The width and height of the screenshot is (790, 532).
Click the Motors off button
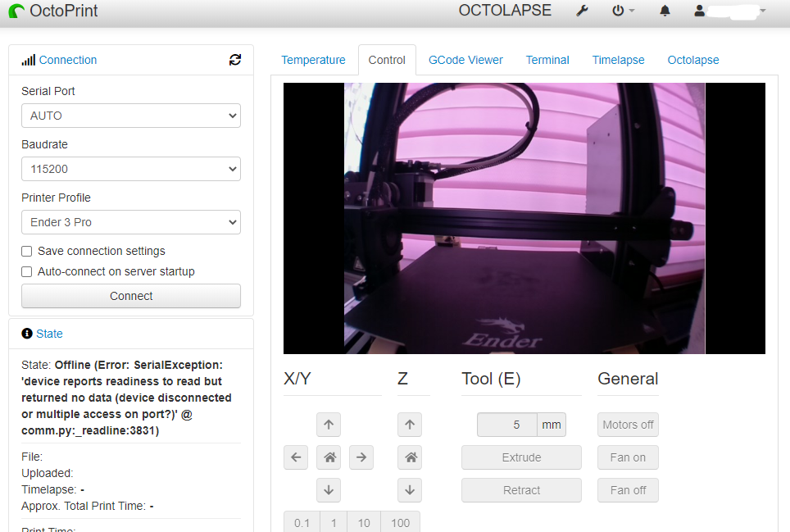click(628, 425)
